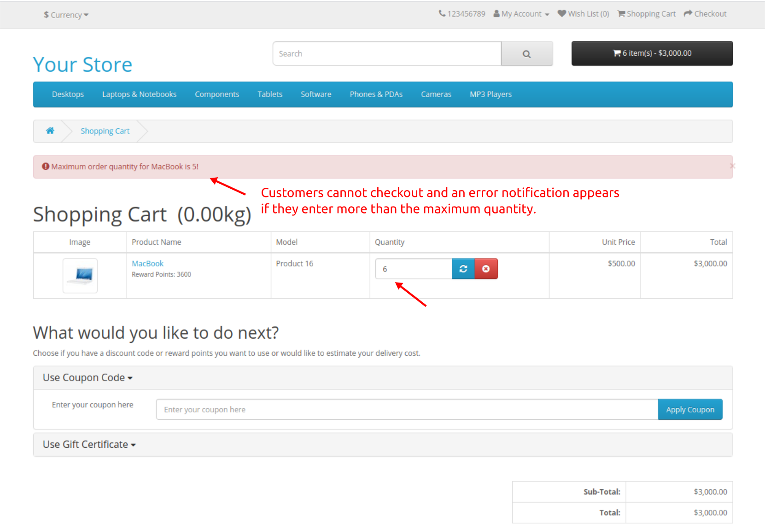Click the home breadcrumb icon
The width and height of the screenshot is (765, 532).
pos(50,131)
